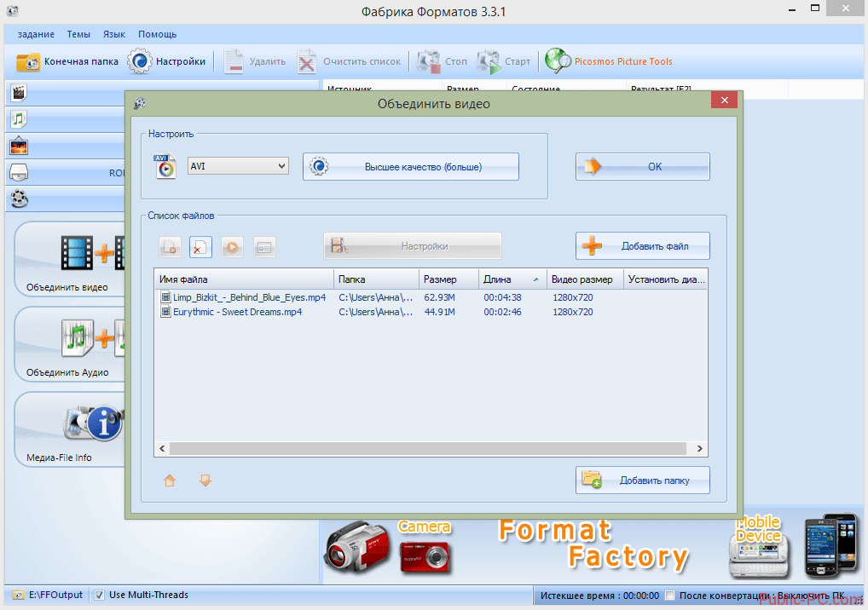Click the horizontal scrollbar of the file list
Viewport: 868px width, 610px height.
pyautogui.click(x=426, y=448)
